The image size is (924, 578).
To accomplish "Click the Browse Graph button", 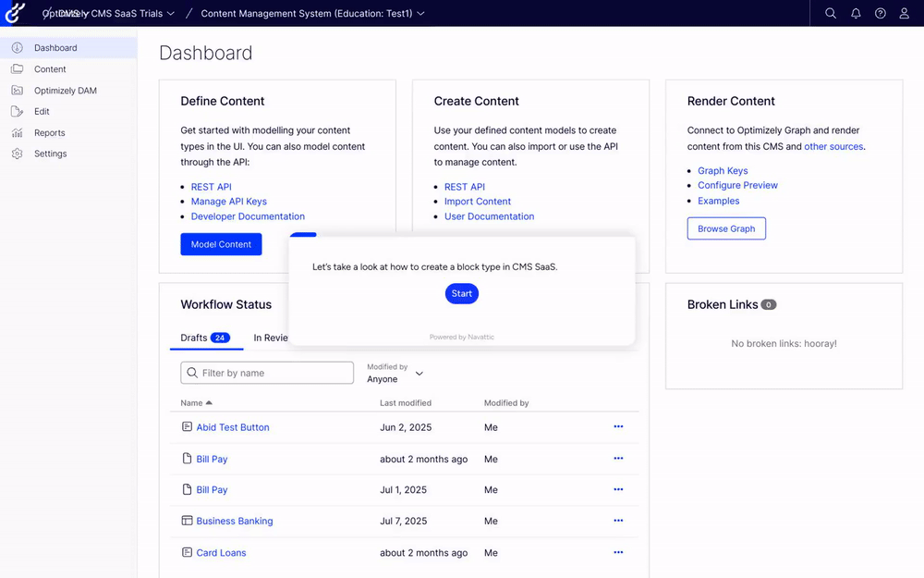I will [x=726, y=228].
